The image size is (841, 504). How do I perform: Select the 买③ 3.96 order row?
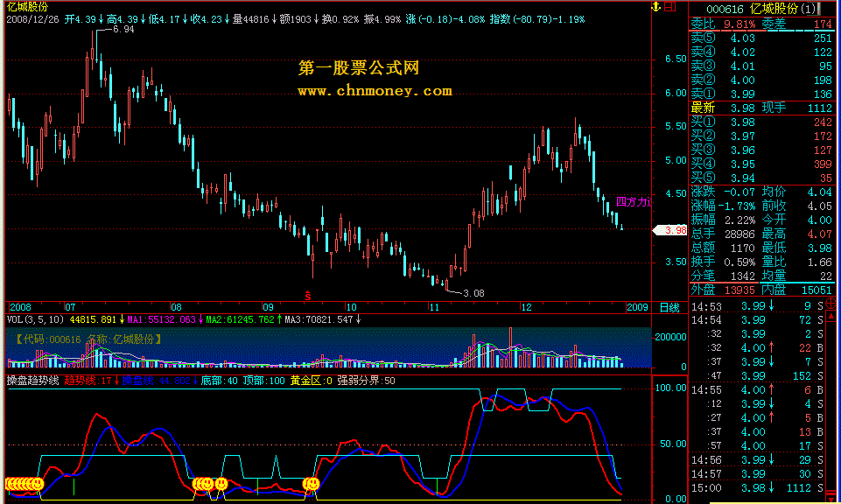coord(761,150)
